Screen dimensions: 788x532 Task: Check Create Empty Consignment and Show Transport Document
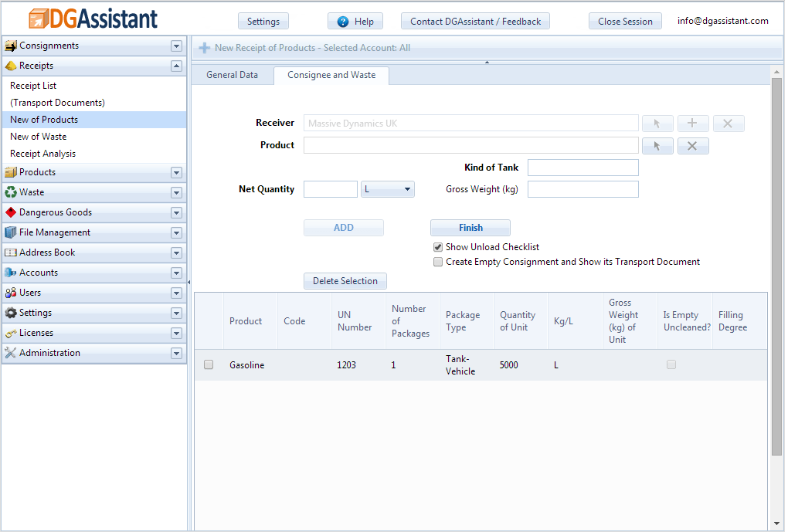tap(438, 263)
